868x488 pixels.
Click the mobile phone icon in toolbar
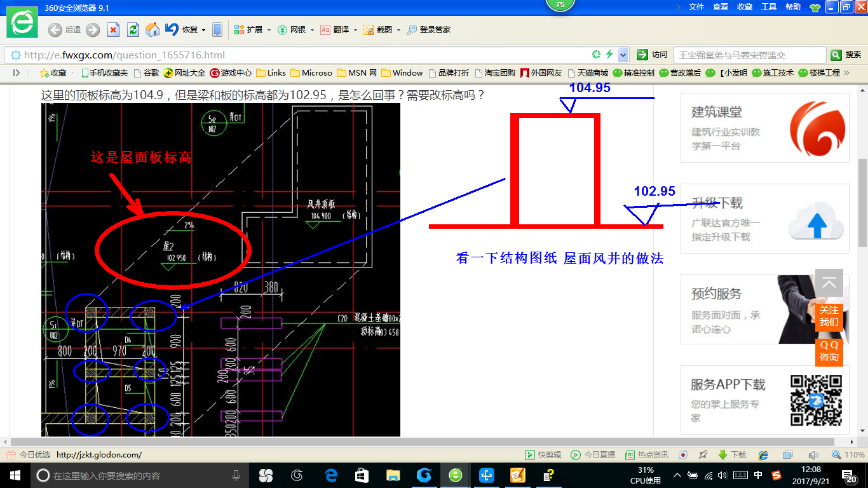click(x=217, y=30)
